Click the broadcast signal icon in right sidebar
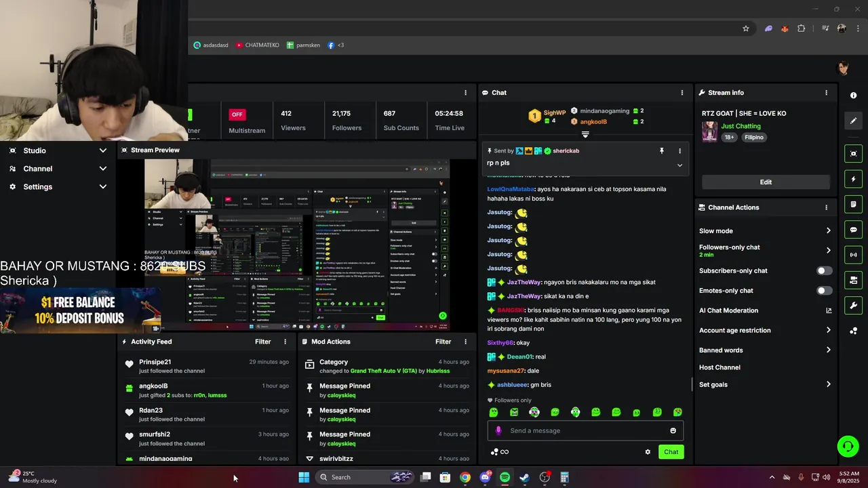 (x=853, y=255)
